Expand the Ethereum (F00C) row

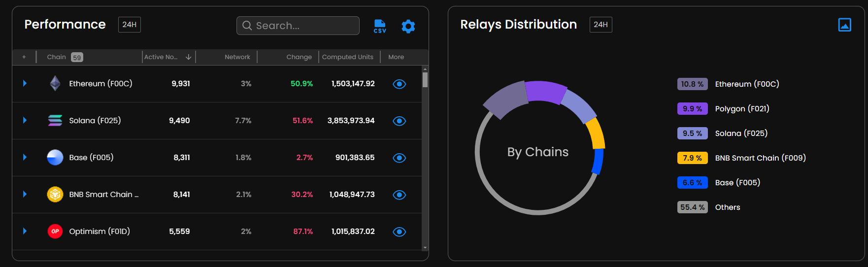point(25,84)
